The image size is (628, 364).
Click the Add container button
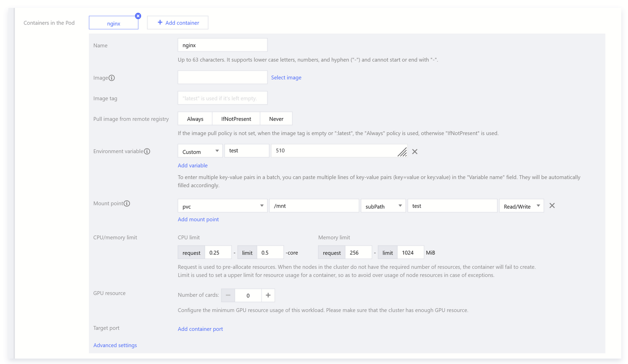(178, 23)
